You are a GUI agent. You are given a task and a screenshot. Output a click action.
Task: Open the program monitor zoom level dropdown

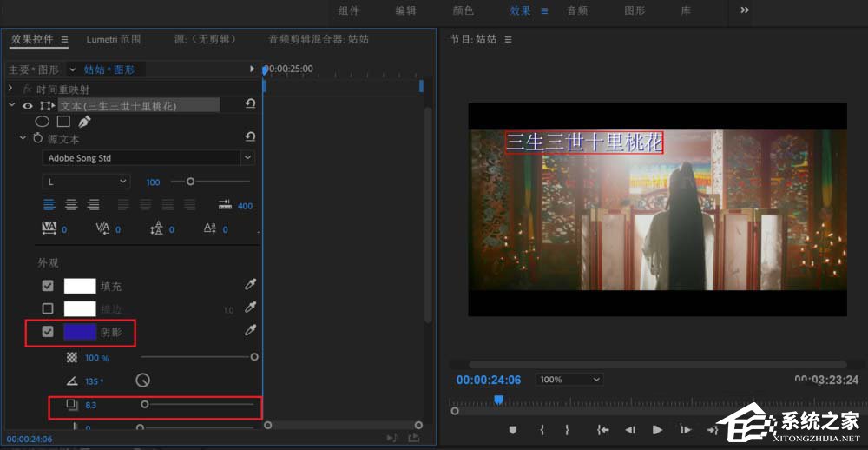tap(569, 380)
